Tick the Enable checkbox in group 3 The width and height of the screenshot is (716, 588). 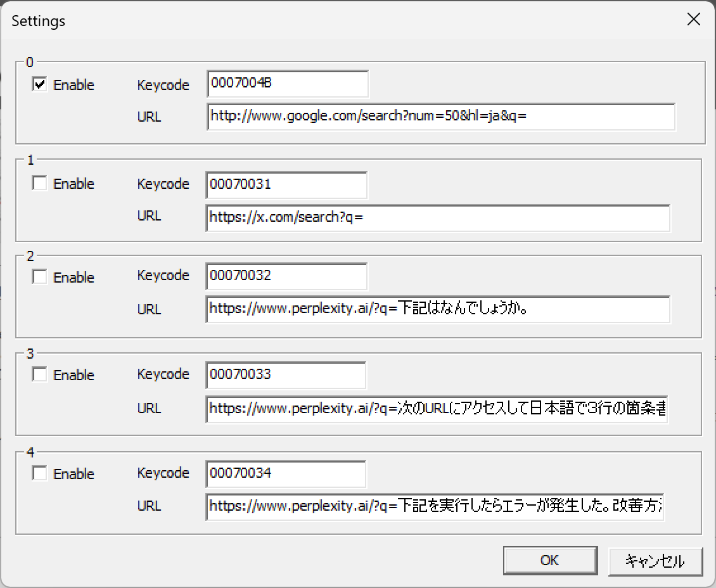click(40, 374)
